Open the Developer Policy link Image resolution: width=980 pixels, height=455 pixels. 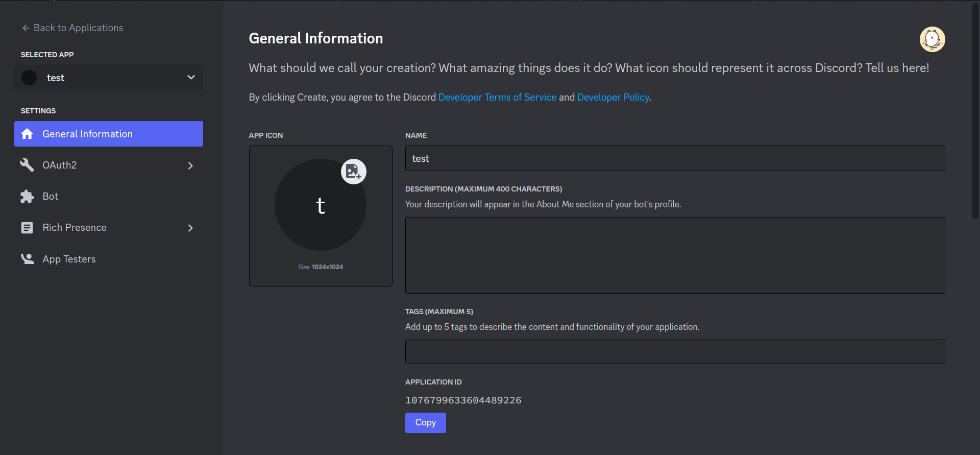613,97
